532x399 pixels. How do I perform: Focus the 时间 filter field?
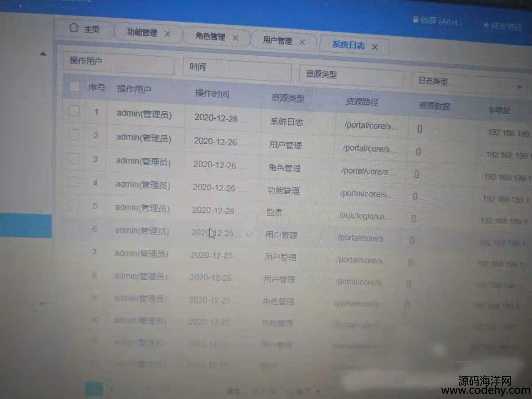coord(237,69)
